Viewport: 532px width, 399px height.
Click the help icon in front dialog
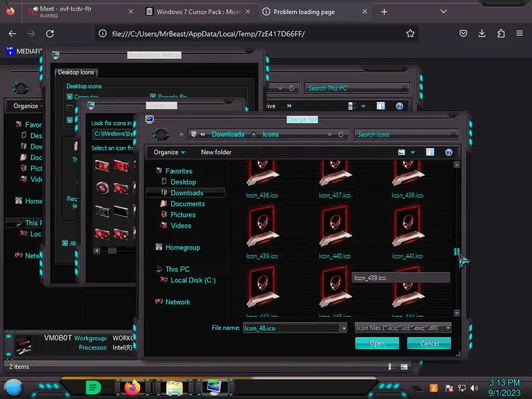coord(448,152)
